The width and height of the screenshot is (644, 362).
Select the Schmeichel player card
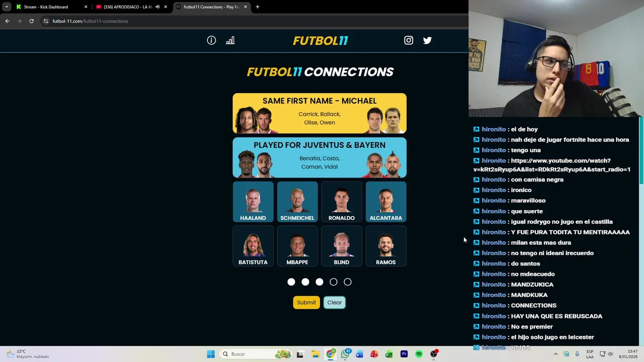[x=297, y=202]
